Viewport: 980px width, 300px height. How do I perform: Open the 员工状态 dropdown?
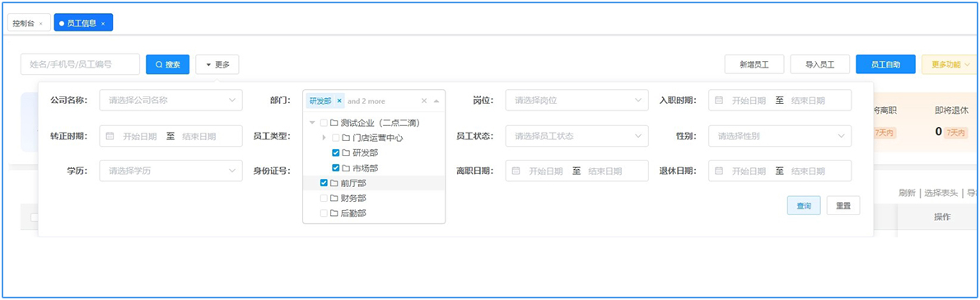pyautogui.click(x=576, y=136)
